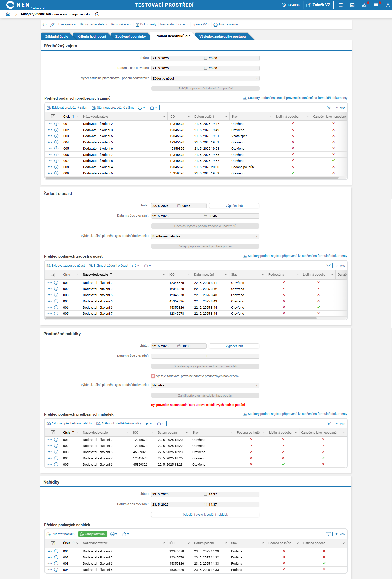The image size is (392, 579).
Task: Expand the Správa VZ menu
Action: 201,24
